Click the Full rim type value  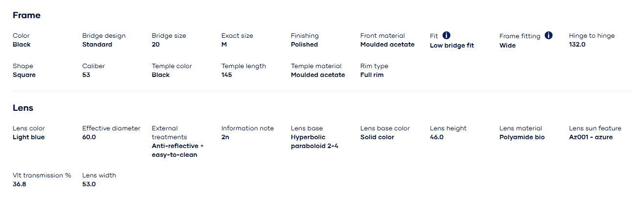click(372, 75)
